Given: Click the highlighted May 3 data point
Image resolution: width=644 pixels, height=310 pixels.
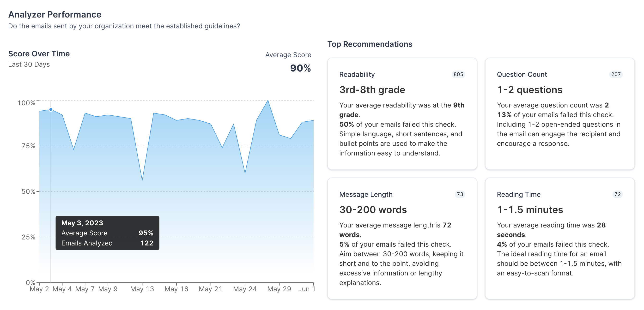Looking at the screenshot, I should tap(51, 109).
